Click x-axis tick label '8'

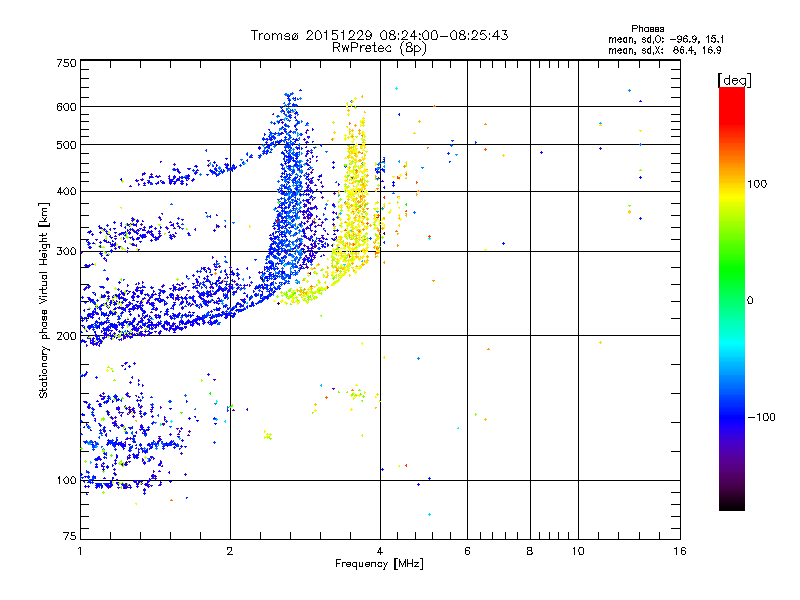(x=530, y=551)
